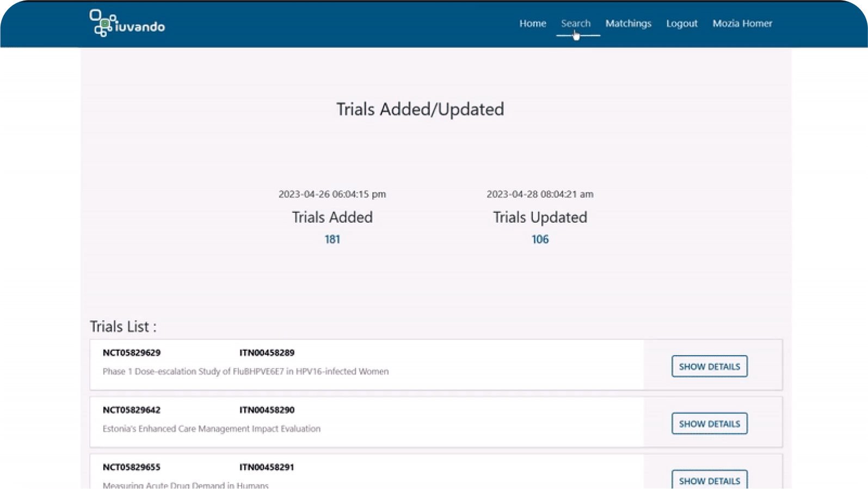Open the Home menu item
Image resolution: width=868 pixels, height=489 pixels.
[x=532, y=23]
